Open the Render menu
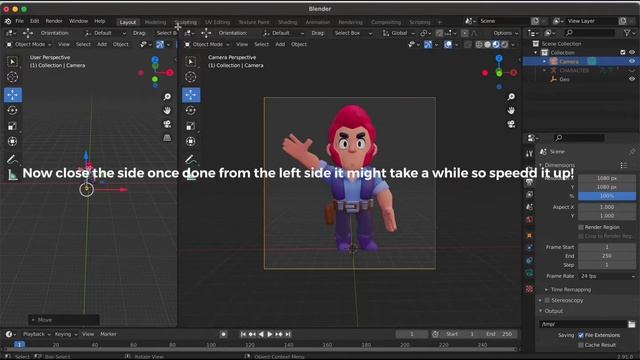The height and width of the screenshot is (360, 640). click(54, 21)
